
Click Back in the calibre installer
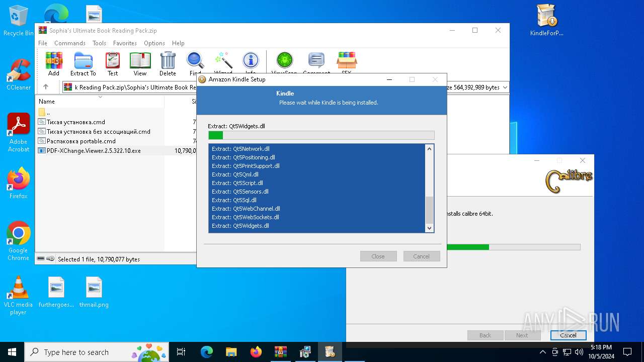click(485, 335)
